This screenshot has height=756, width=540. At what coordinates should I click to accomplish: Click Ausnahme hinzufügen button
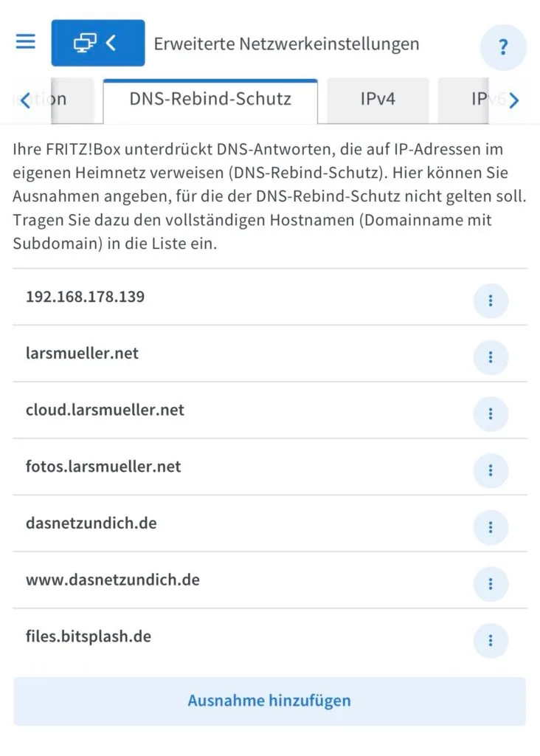click(x=269, y=701)
